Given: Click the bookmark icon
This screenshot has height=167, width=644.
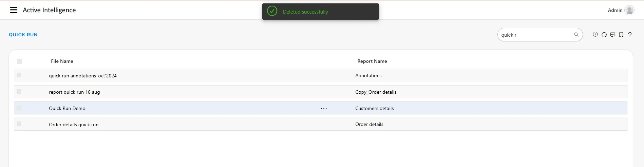Looking at the screenshot, I should [621, 35].
